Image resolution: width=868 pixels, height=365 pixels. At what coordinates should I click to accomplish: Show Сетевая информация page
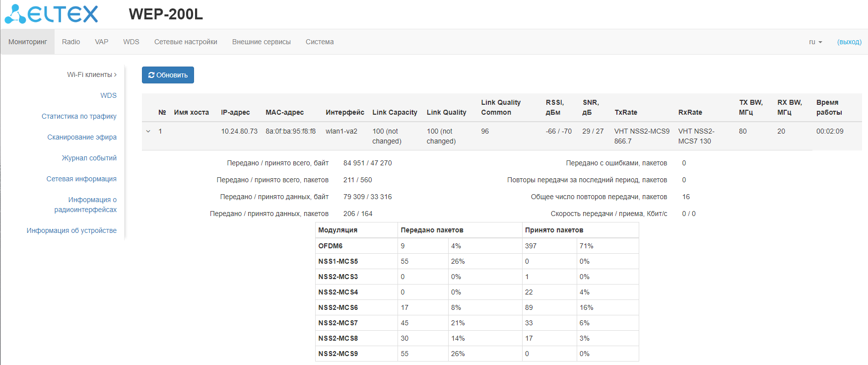tap(81, 179)
